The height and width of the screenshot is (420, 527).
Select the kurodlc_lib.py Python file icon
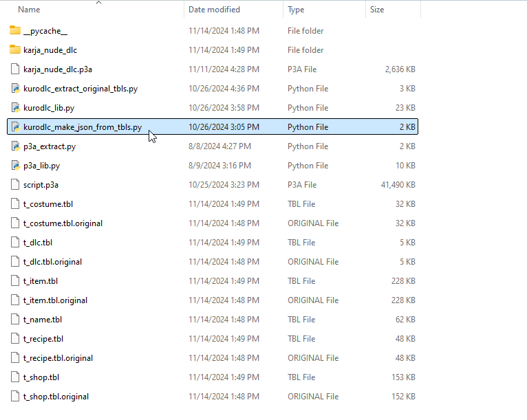click(15, 108)
